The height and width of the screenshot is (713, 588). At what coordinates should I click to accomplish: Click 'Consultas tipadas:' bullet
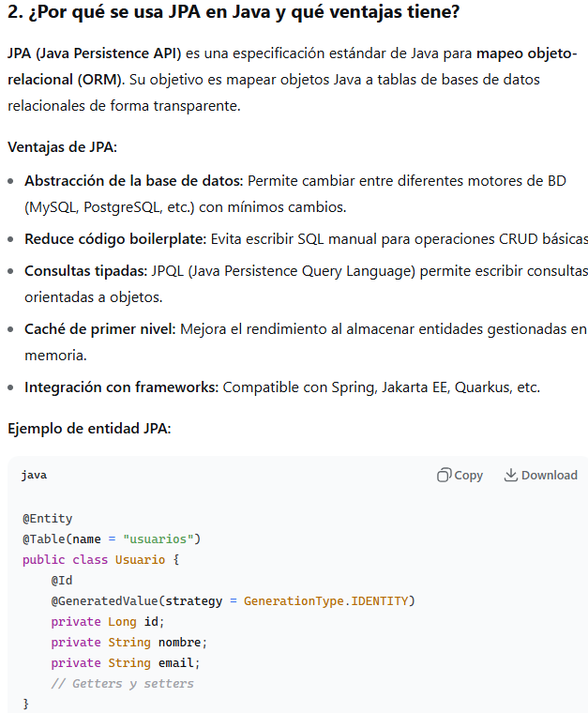[86, 271]
